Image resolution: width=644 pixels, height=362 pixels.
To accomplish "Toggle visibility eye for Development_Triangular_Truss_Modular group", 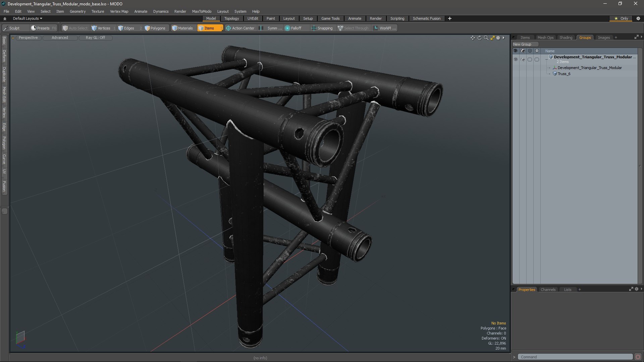I will pos(516,59).
